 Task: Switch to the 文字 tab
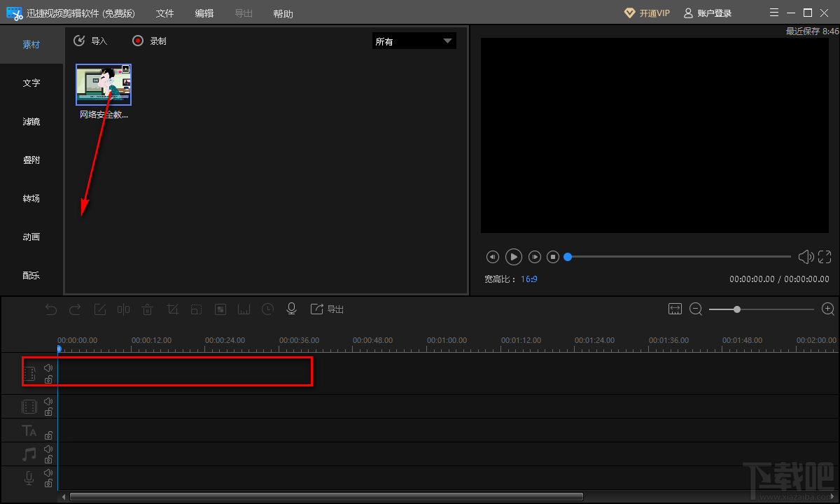pos(31,83)
